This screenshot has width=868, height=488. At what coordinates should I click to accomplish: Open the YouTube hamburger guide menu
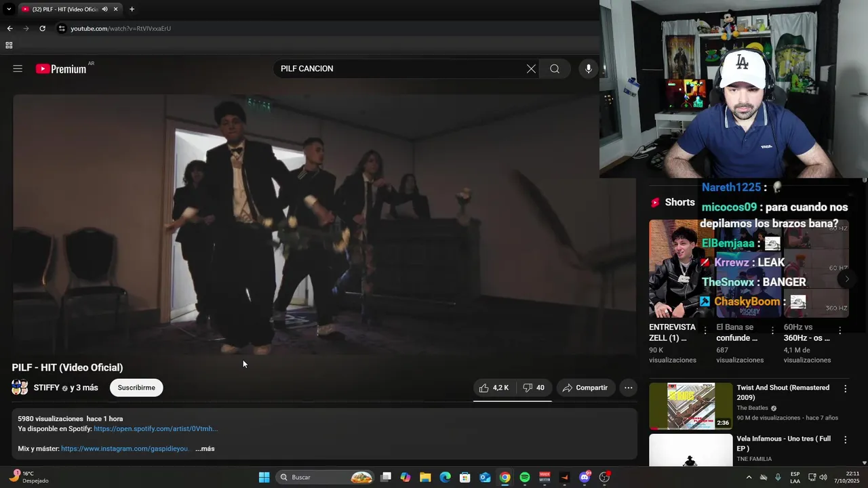[x=18, y=68]
